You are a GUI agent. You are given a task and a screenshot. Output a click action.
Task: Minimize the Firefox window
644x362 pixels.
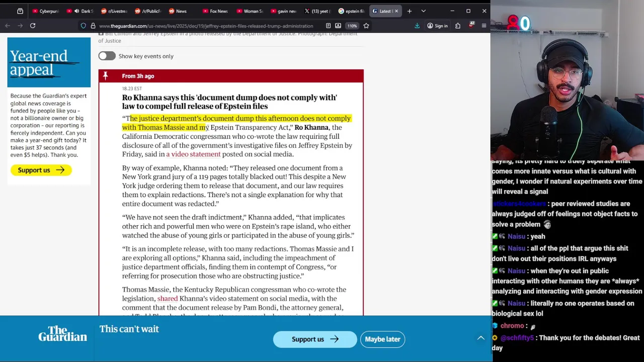click(452, 11)
